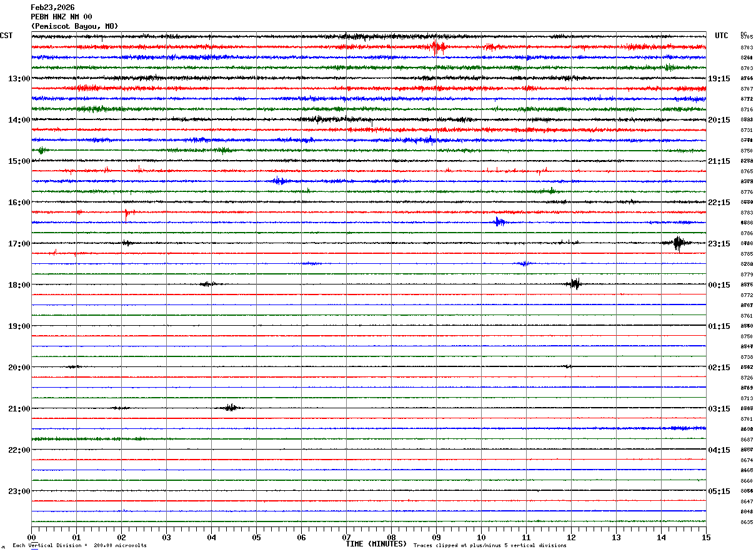Click the 00:15 UTC time label
Viewport: 756px width, 554px height.
[x=719, y=285]
